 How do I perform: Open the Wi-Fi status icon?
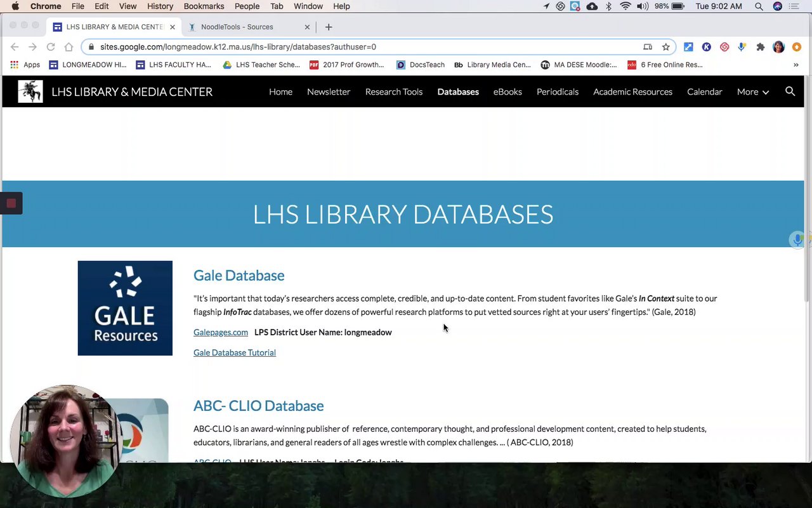click(625, 6)
